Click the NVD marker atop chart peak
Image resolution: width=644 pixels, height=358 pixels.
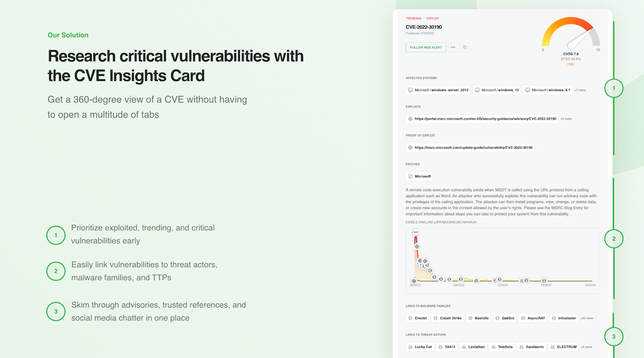click(415, 233)
